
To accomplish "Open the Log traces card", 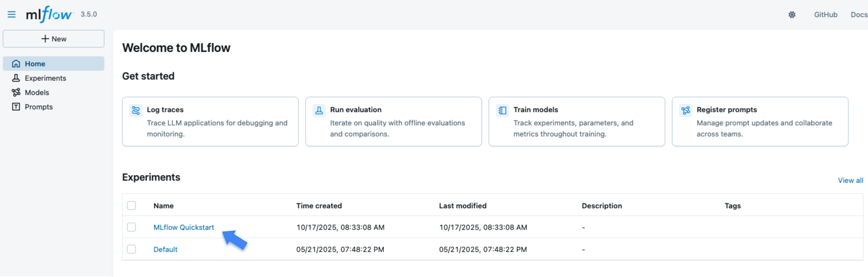I will [x=210, y=122].
